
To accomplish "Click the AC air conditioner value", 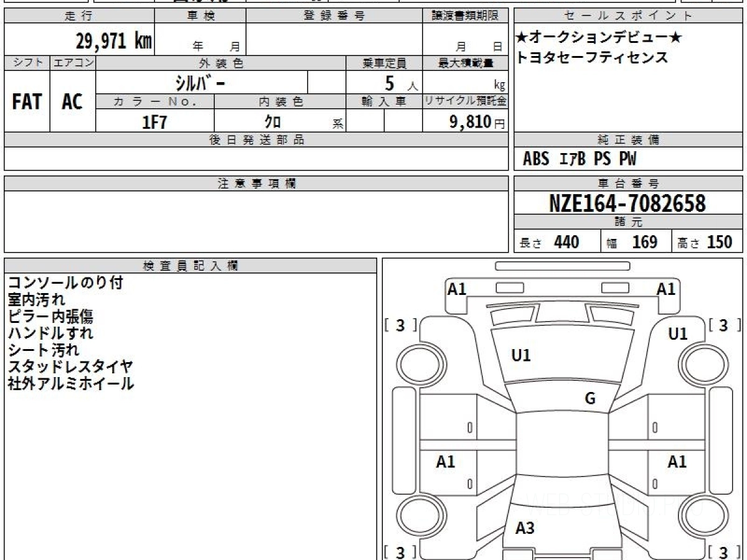I will coord(72,102).
